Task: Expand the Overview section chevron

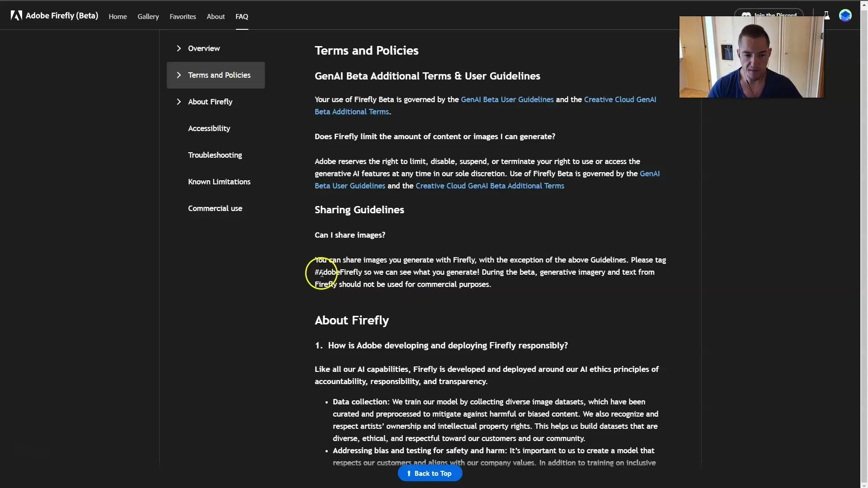Action: tap(179, 47)
